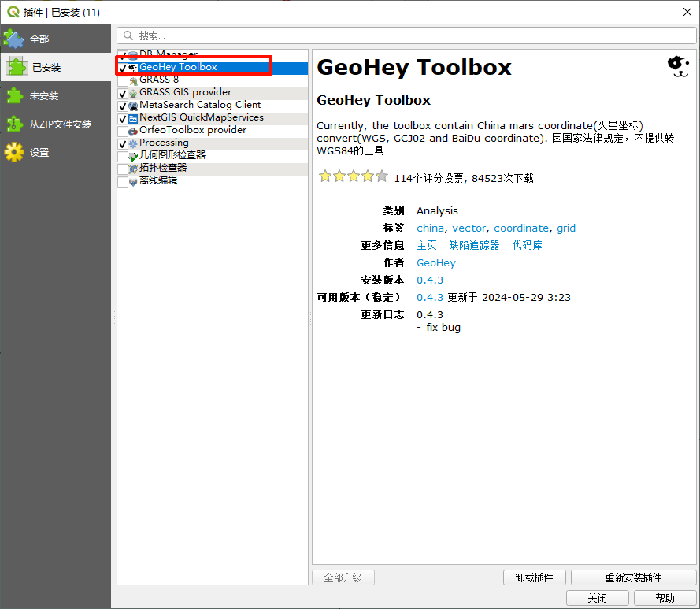Uncheck the GRASS GIS provider checkbox
Screen dimensions: 700x609
tap(123, 94)
